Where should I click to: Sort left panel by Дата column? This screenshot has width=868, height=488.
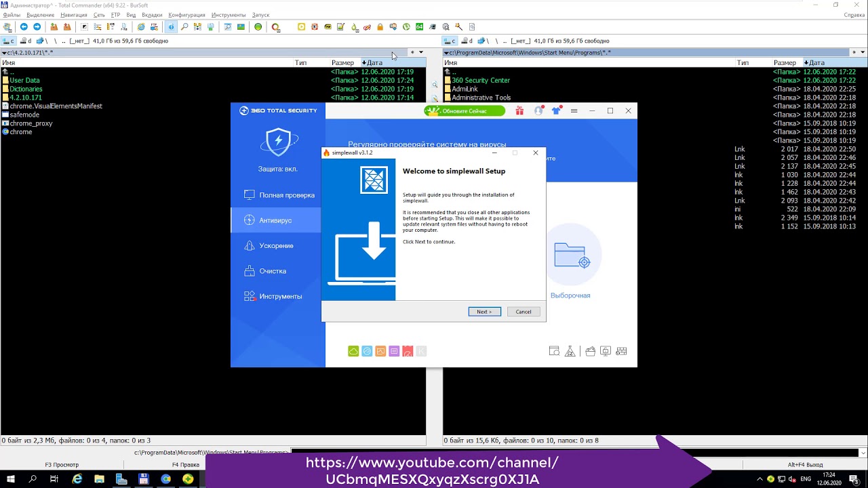(393, 62)
